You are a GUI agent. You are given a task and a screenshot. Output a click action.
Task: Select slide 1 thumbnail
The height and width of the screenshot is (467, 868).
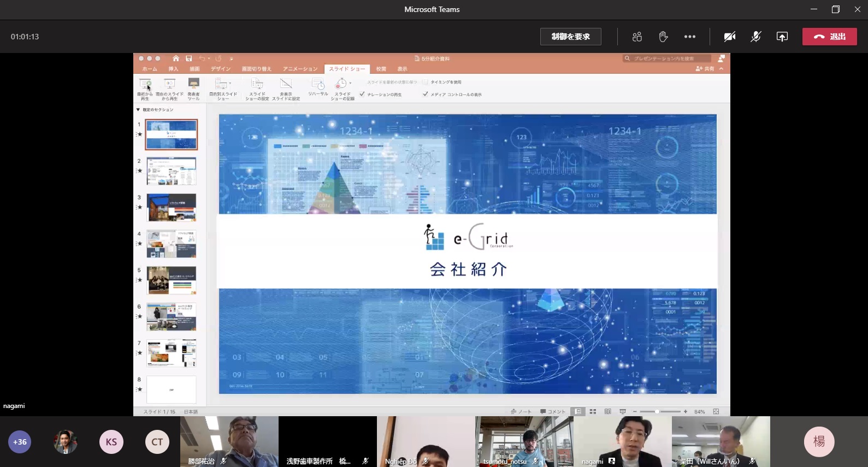tap(171, 134)
